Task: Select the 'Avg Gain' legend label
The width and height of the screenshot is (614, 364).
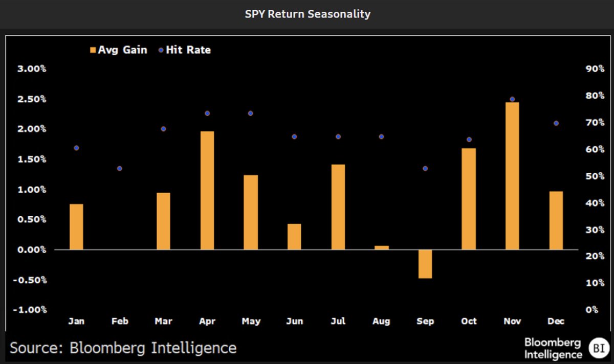Action: tap(123, 50)
